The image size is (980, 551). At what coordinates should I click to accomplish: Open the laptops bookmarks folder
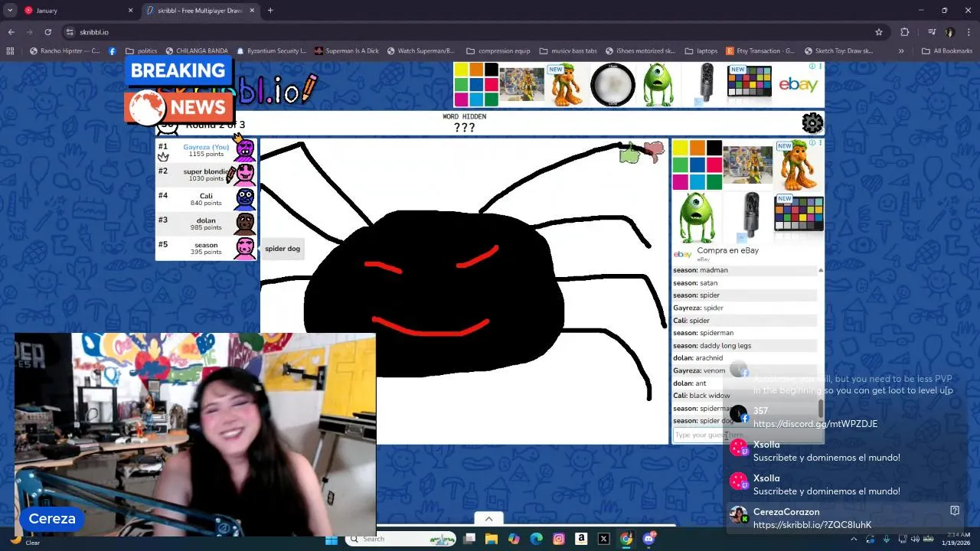[701, 51]
